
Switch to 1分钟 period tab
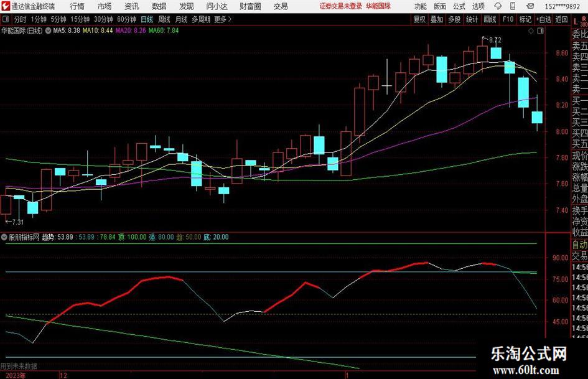click(39, 19)
